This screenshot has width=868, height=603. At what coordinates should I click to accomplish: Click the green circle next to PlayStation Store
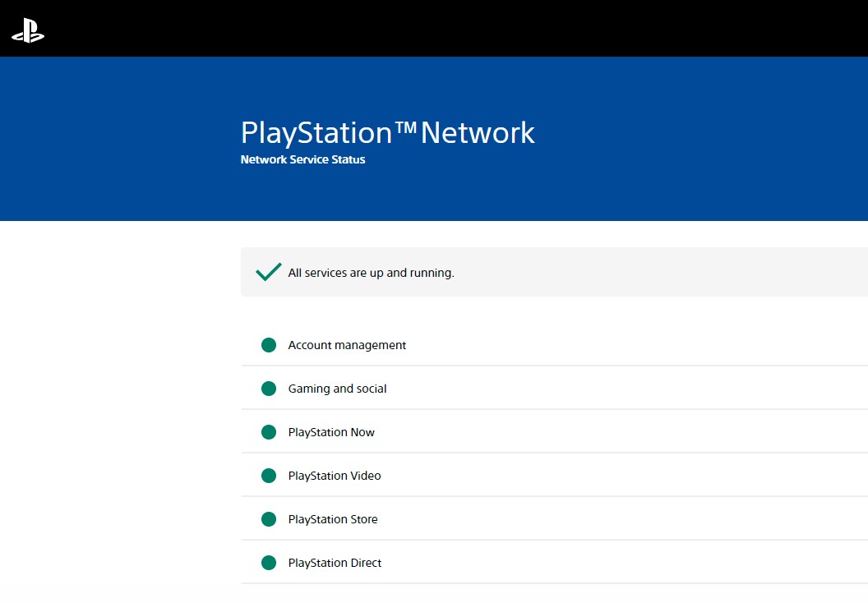268,518
